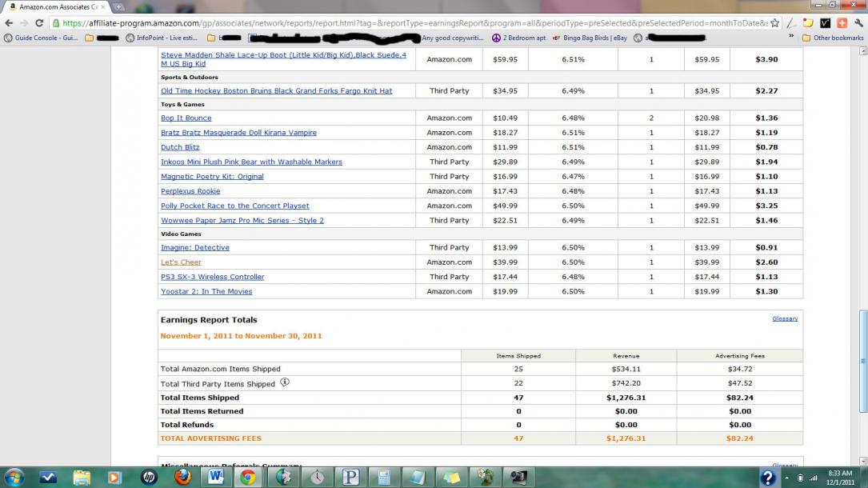
Task: Open the Chrome wrench settings menu
Action: 858,23
